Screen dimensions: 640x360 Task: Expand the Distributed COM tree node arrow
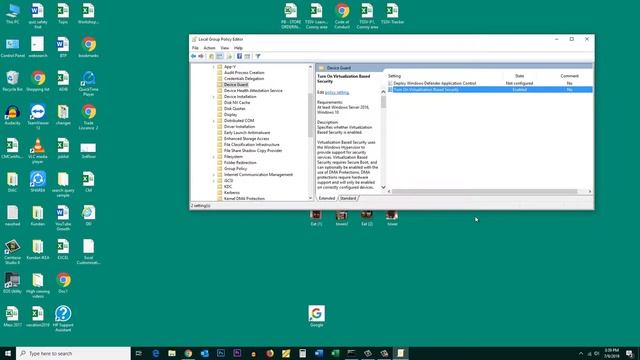tap(213, 121)
